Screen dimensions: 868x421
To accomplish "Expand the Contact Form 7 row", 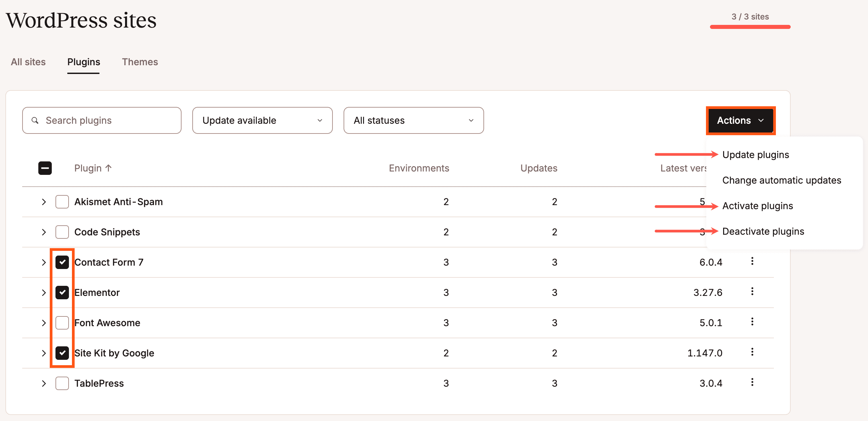I will [x=44, y=262].
